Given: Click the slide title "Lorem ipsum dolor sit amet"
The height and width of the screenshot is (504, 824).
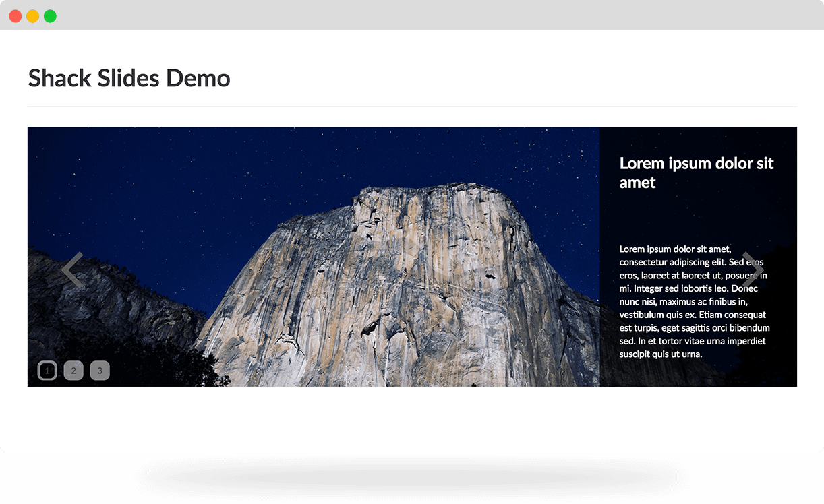Looking at the screenshot, I should [x=696, y=172].
